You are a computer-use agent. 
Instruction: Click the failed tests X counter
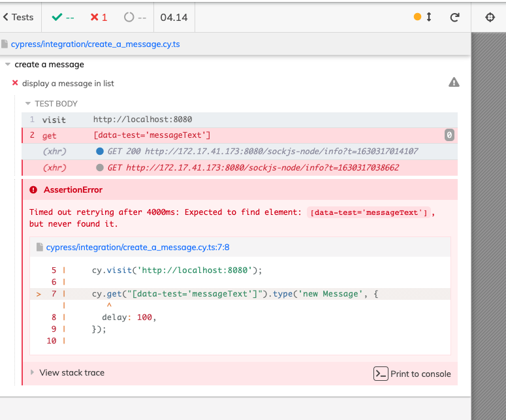pos(99,17)
